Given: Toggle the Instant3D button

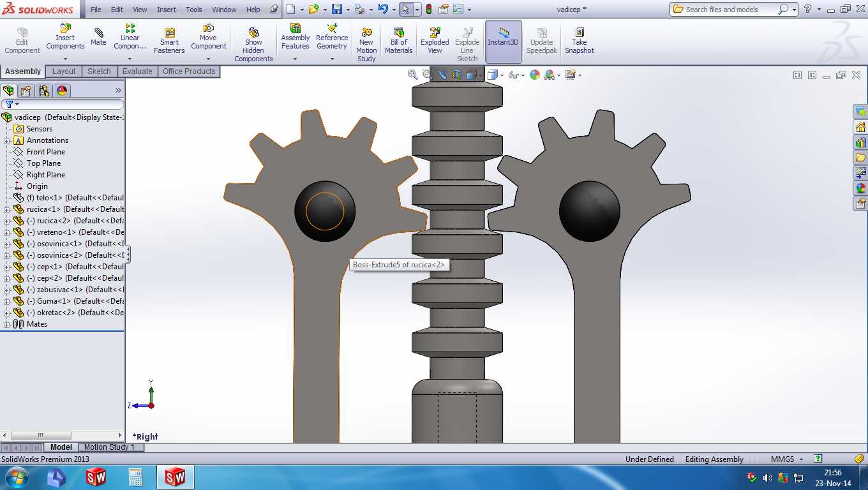Looking at the screenshot, I should pyautogui.click(x=504, y=41).
